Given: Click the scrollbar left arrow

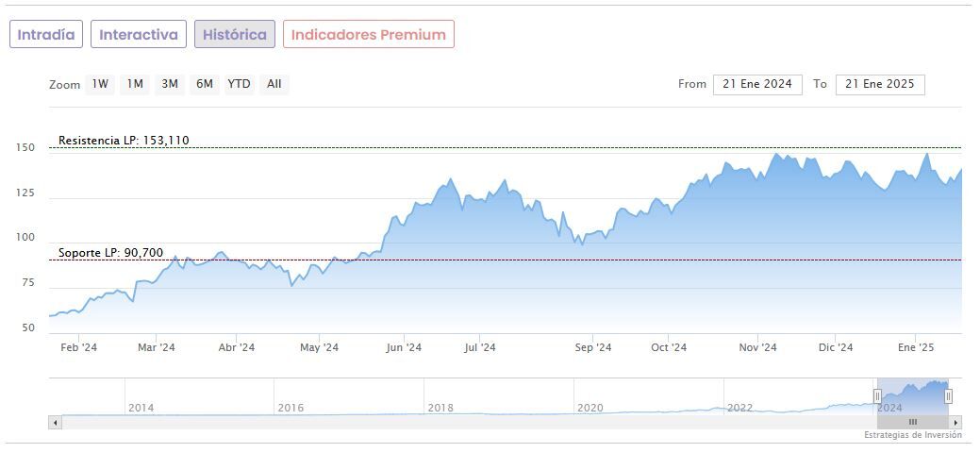Looking at the screenshot, I should coord(55,422).
